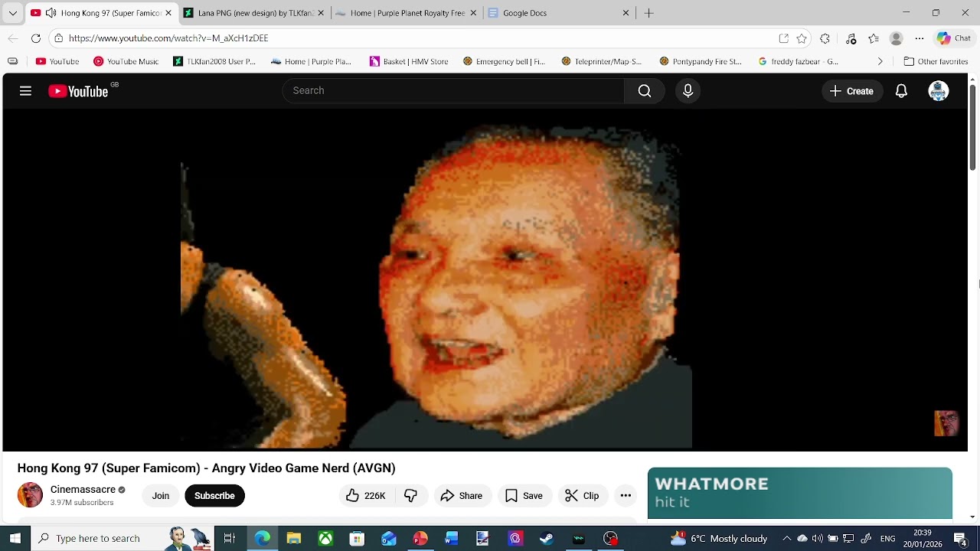Open the more actions ellipsis below the video

pyautogui.click(x=626, y=496)
